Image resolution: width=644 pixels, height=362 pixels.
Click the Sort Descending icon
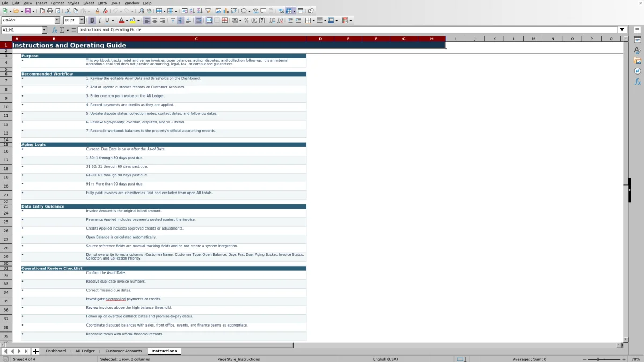coord(200,11)
